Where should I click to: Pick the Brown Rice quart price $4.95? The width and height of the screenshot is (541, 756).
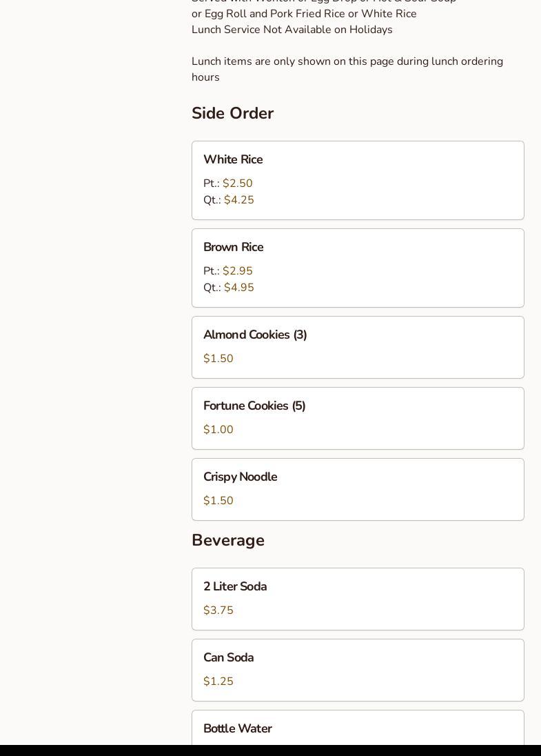238,288
